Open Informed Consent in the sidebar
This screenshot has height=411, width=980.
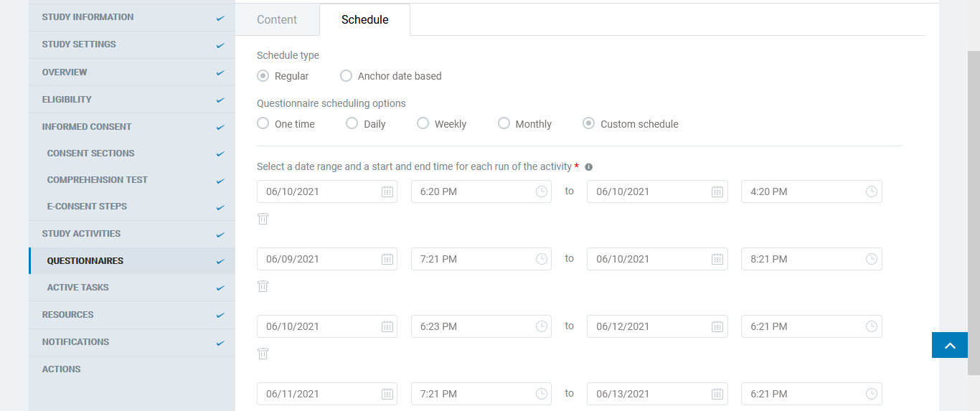(x=132, y=127)
